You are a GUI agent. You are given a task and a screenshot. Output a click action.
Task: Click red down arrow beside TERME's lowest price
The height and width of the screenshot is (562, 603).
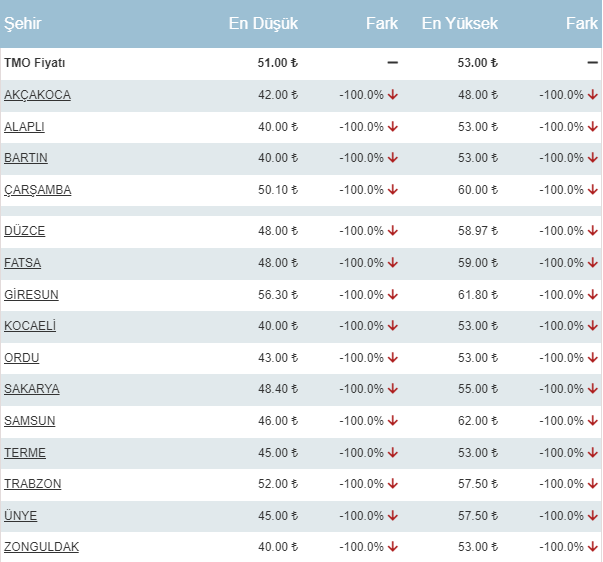click(393, 453)
